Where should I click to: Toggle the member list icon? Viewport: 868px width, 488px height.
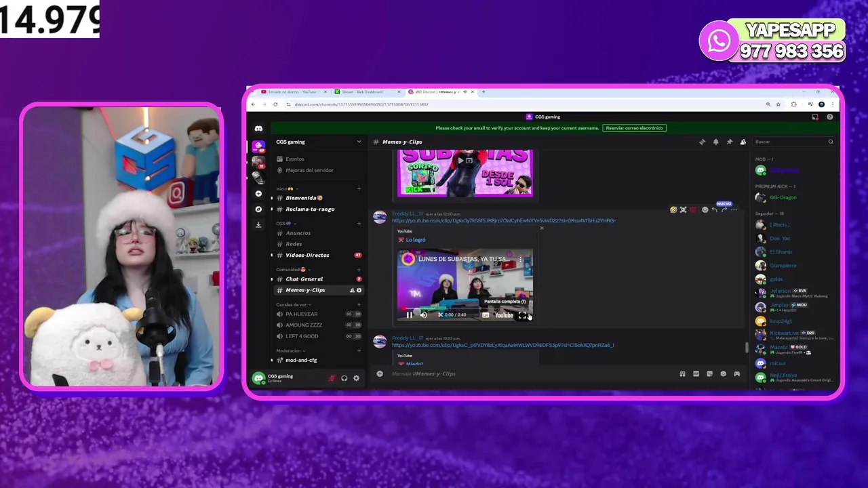743,142
